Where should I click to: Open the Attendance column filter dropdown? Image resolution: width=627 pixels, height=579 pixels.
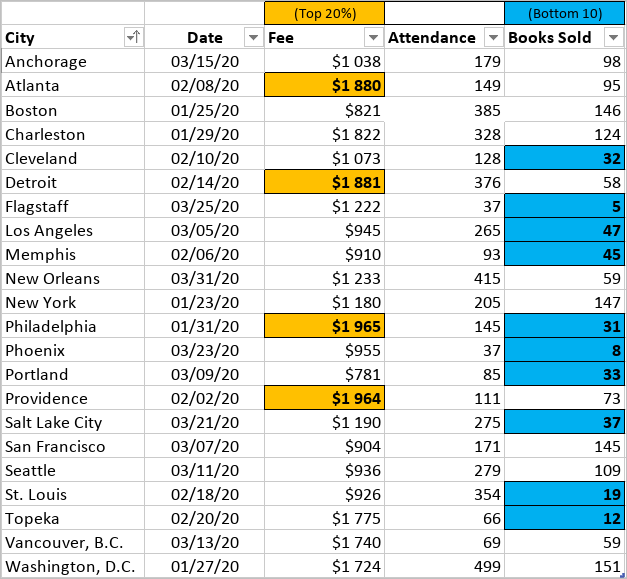pyautogui.click(x=493, y=38)
